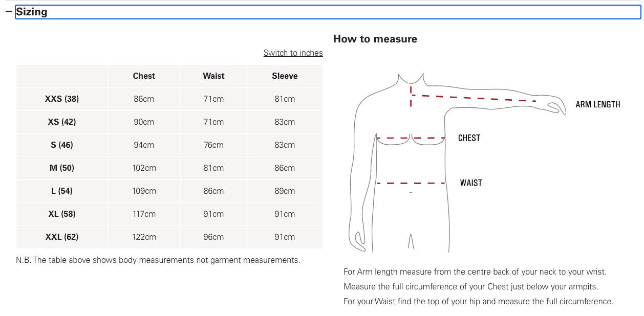The image size is (644, 316).
Task: Select the Sleeve column header
Action: (285, 76)
